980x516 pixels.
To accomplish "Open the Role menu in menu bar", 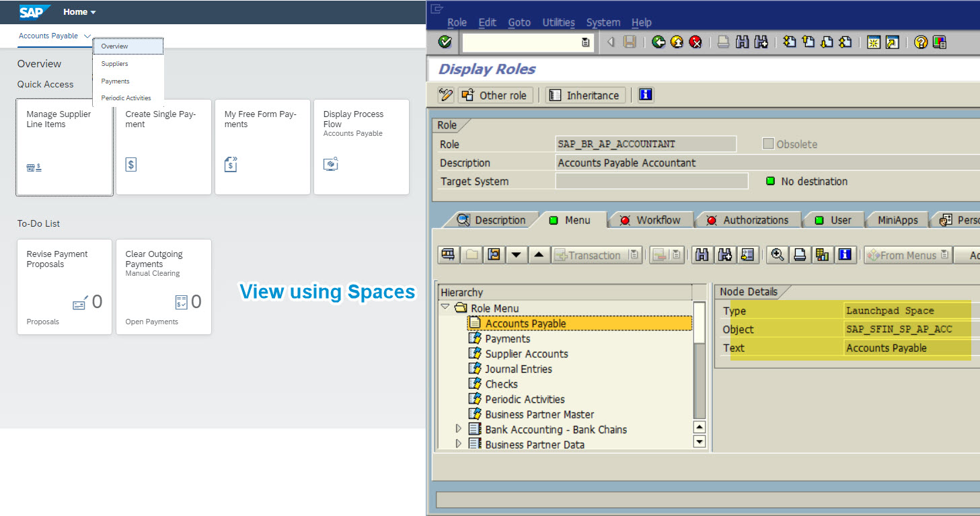I will [x=457, y=22].
